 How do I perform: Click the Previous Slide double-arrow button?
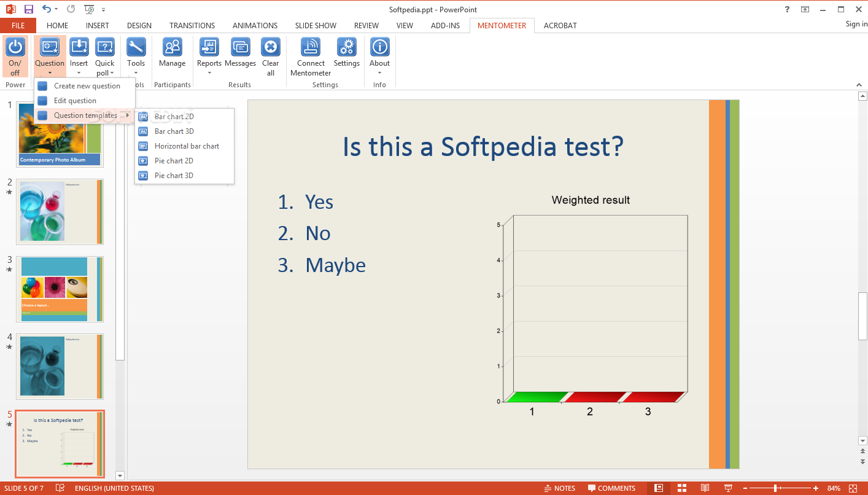coord(862,451)
